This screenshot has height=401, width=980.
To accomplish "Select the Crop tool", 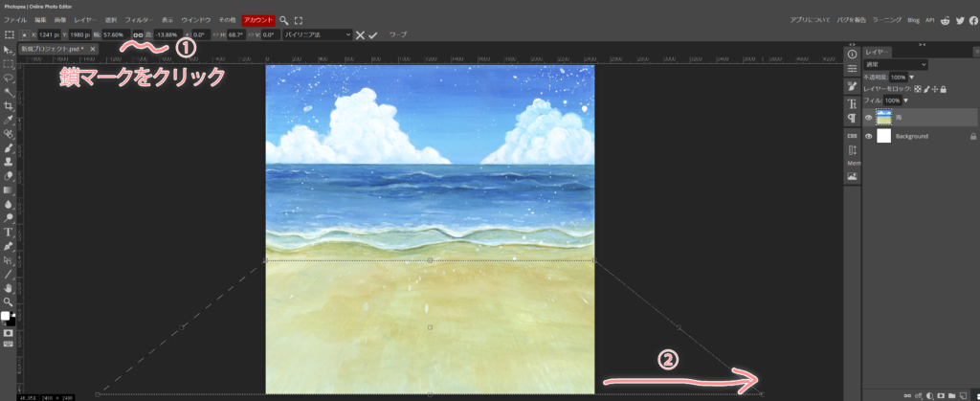I will [x=9, y=105].
